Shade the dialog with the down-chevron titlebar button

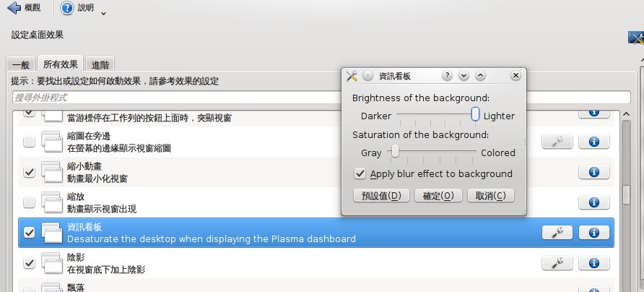tap(464, 76)
